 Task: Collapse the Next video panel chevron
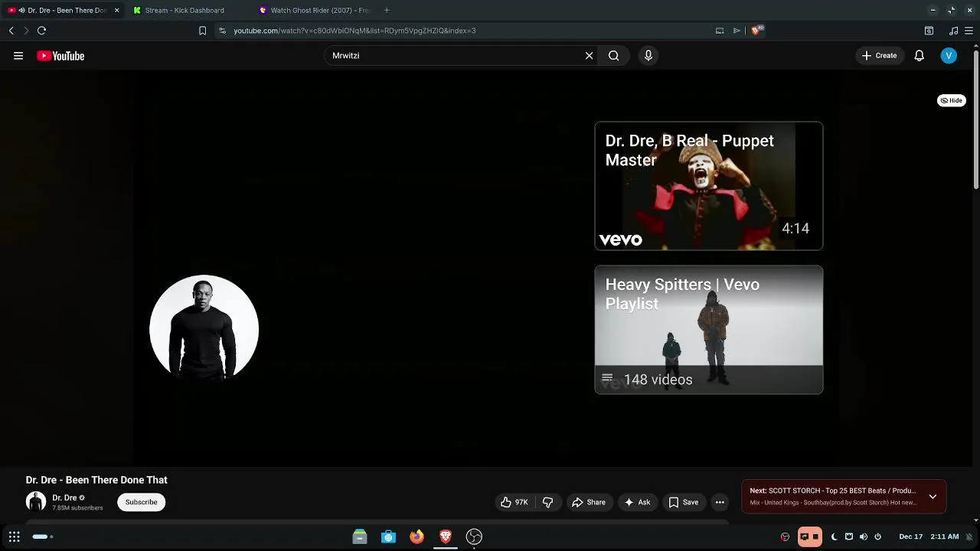pos(933,497)
